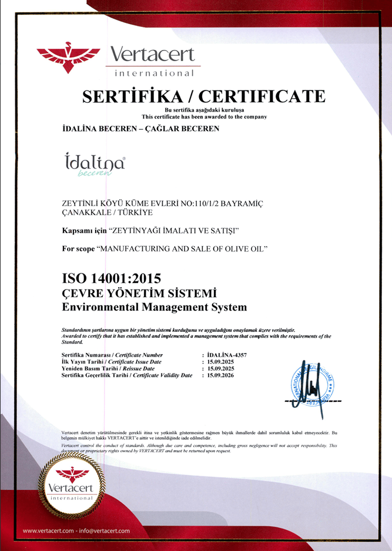Viewport: 392px width, 551px height.
Task: Click the Kapsamı için ZEYTİNYAĞI İMALATI line
Action: pyautogui.click(x=151, y=231)
